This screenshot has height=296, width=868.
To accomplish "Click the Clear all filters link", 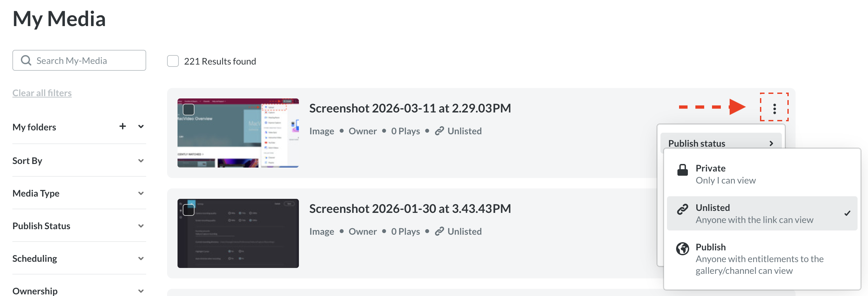I will (x=42, y=93).
